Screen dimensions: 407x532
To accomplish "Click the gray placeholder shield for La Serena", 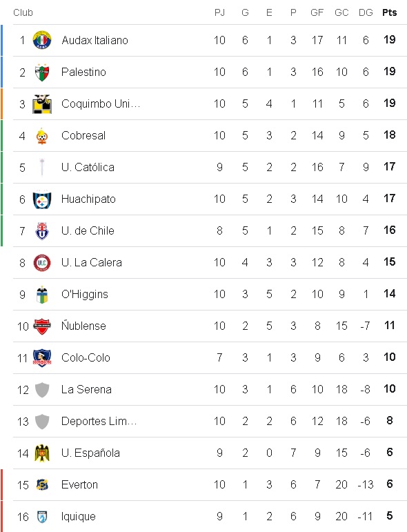I will coord(42,390).
